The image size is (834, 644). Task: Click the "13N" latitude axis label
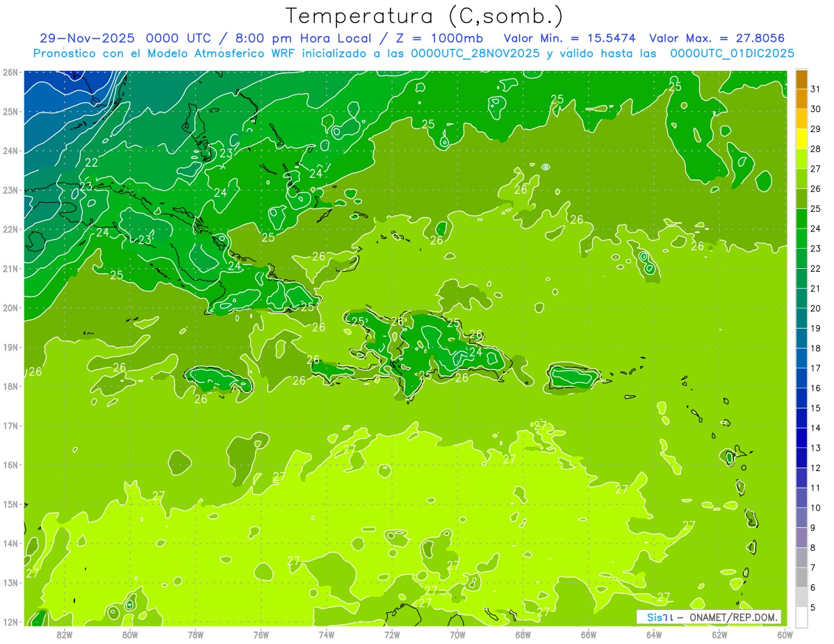[x=10, y=582]
